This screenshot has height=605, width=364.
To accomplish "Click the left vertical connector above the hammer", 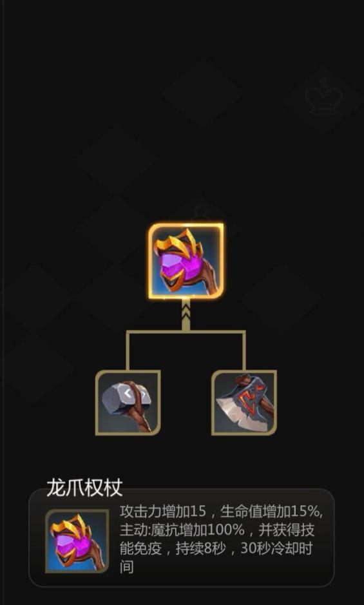I will (128, 351).
